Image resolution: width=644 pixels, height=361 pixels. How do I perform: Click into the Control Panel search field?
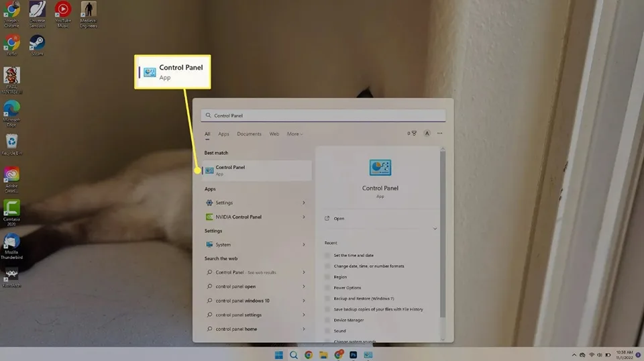(323, 115)
